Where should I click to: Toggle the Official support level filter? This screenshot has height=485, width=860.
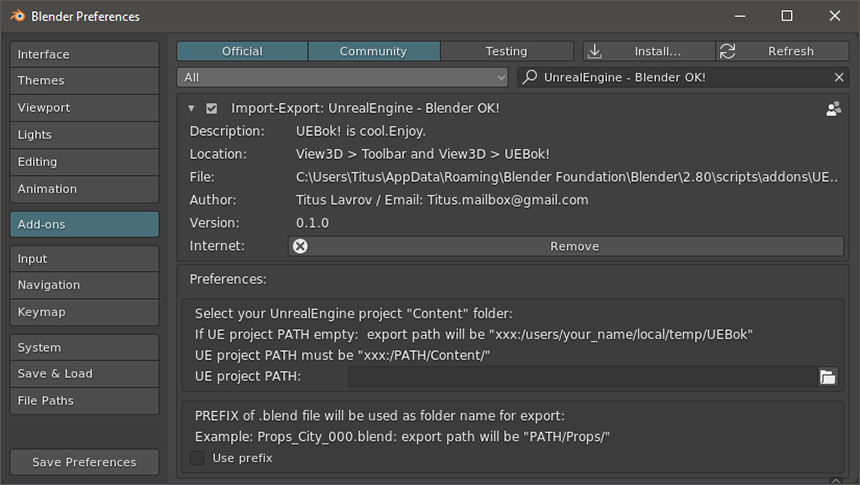pyautogui.click(x=242, y=51)
